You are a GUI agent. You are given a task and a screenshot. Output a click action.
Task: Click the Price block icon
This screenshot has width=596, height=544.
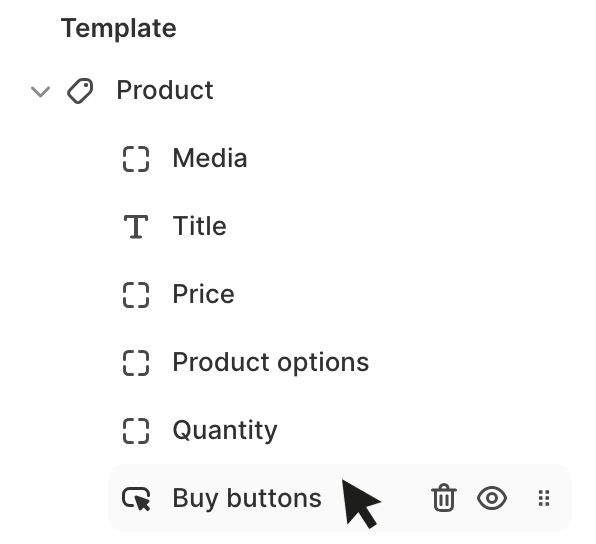(x=136, y=295)
